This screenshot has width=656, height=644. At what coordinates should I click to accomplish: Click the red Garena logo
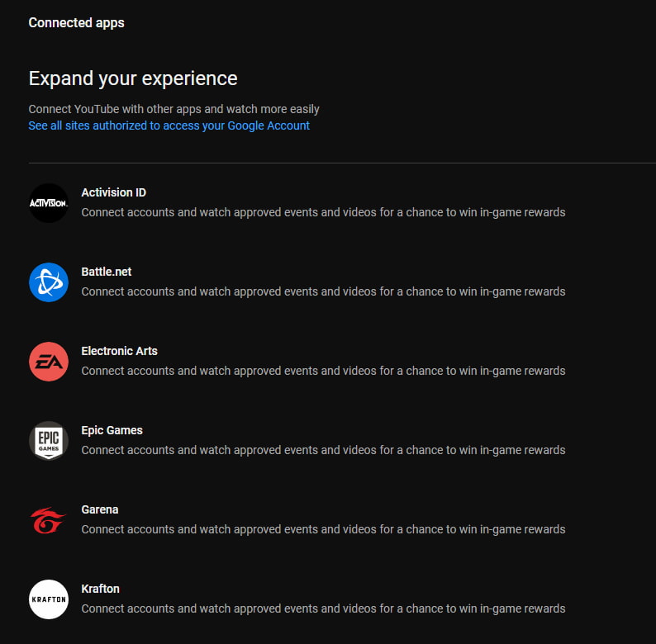pos(49,520)
